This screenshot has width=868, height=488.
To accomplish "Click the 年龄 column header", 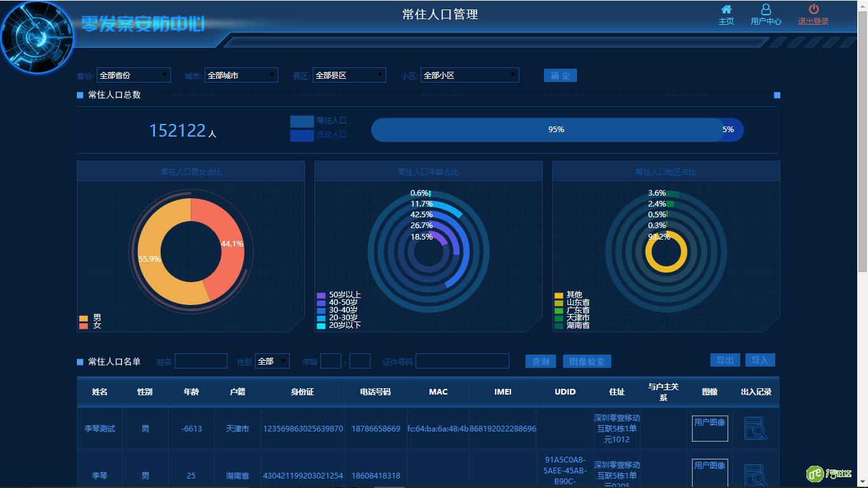I will pyautogui.click(x=191, y=392).
